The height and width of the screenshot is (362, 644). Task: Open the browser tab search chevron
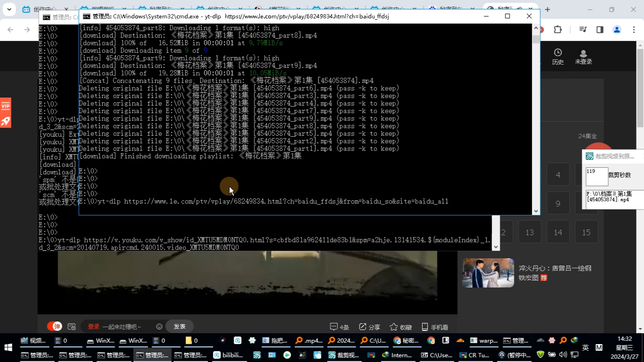pos(9,9)
